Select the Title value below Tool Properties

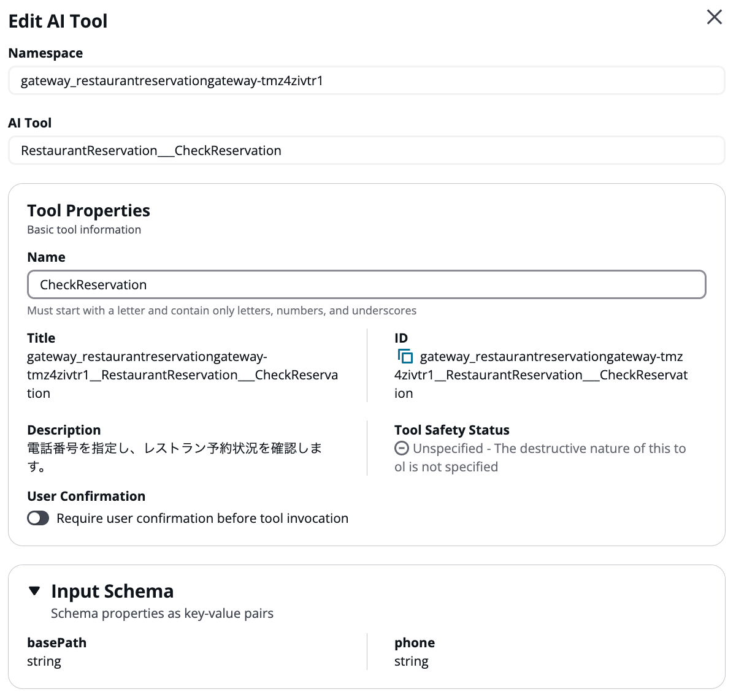(x=182, y=375)
